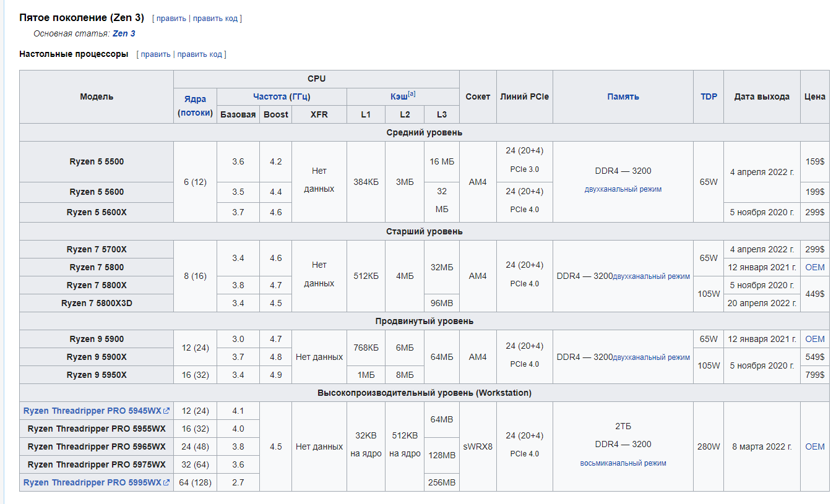The image size is (836, 504).
Task: Open 'двухканальный режим' link in Ryzen 9 rows
Action: coord(651,357)
